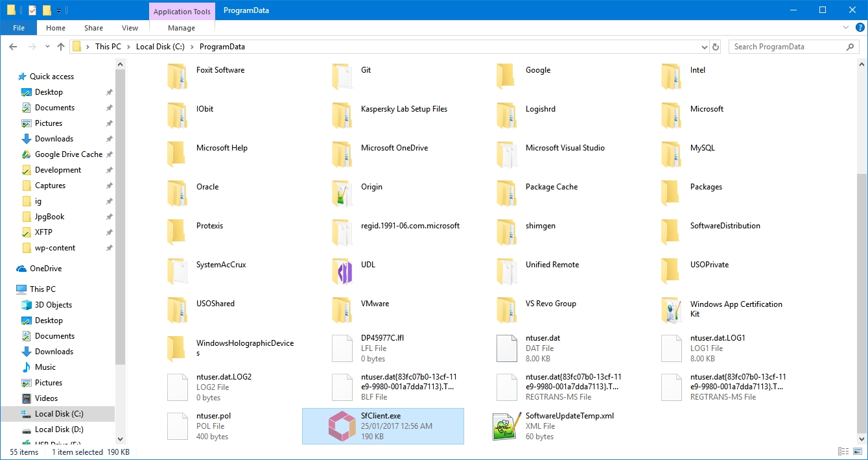Screen dimensions: 868x460
Task: Switch to large icons view layout
Action: (857, 452)
